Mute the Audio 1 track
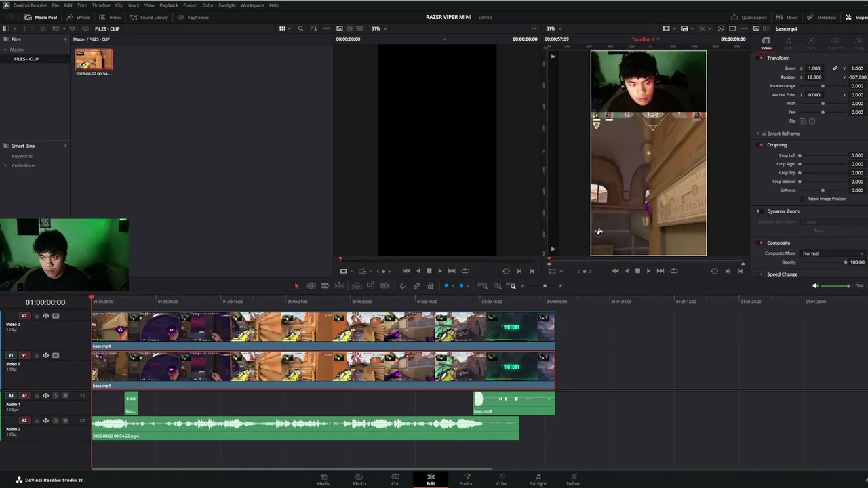Screen dimensions: 868x488 click(65, 396)
